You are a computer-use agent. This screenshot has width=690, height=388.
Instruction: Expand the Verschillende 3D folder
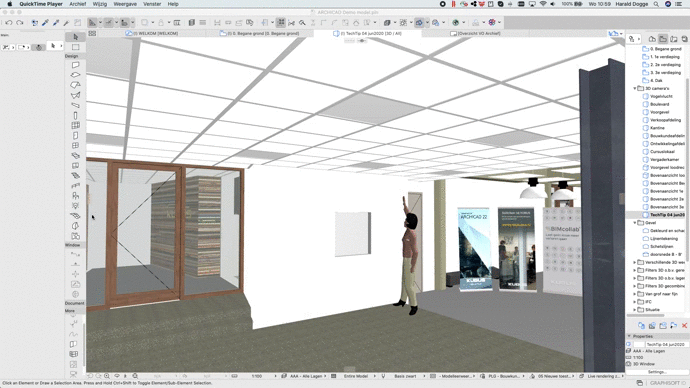pos(635,263)
